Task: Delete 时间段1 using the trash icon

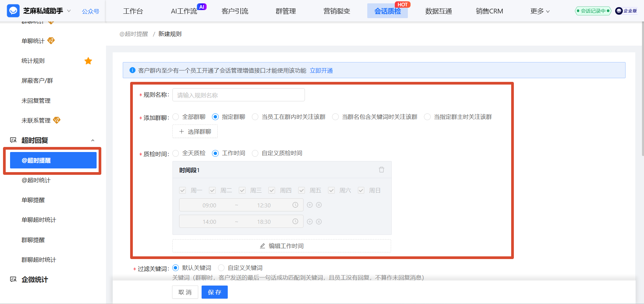Action: (381, 170)
